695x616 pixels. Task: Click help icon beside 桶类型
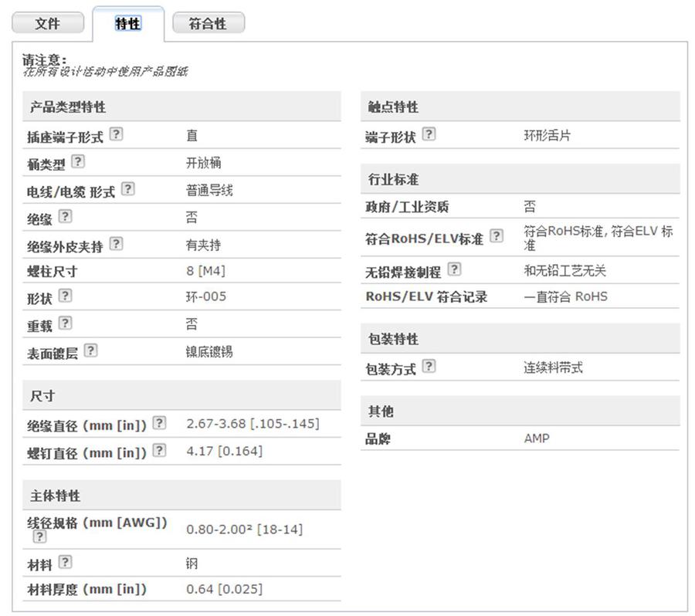[x=78, y=161]
